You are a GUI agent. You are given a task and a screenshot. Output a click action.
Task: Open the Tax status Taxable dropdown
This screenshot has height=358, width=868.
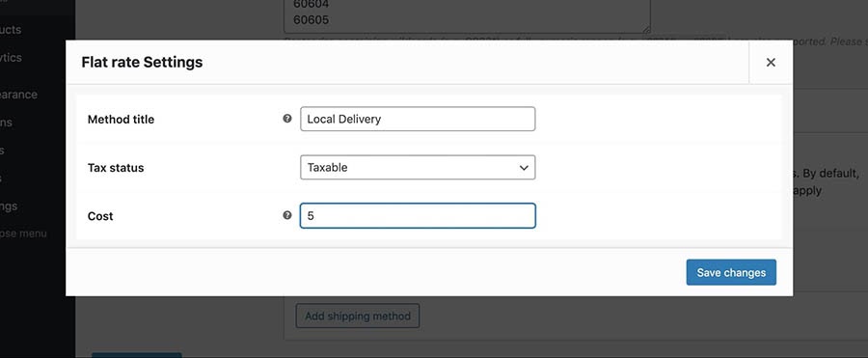[418, 167]
